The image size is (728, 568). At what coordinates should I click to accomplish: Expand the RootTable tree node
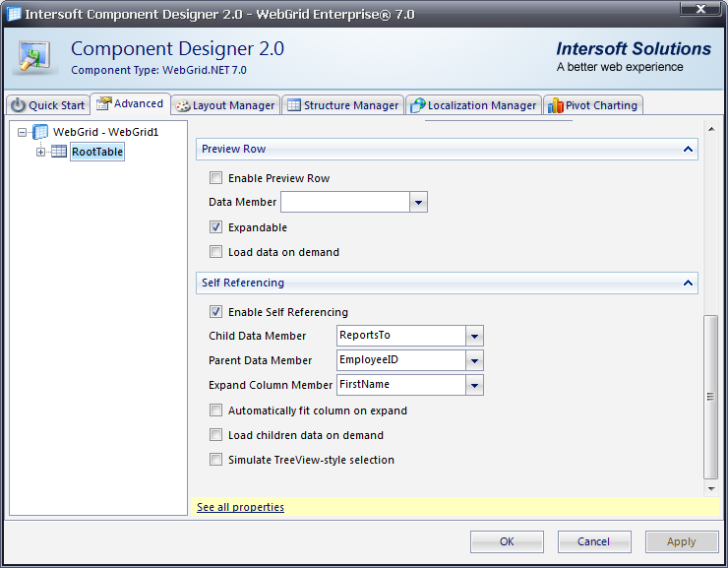click(x=41, y=152)
